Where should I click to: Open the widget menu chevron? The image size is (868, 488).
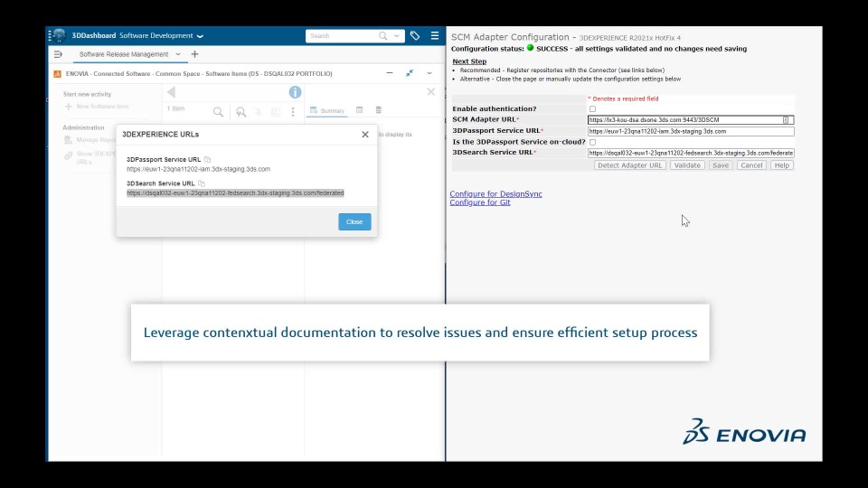click(429, 73)
